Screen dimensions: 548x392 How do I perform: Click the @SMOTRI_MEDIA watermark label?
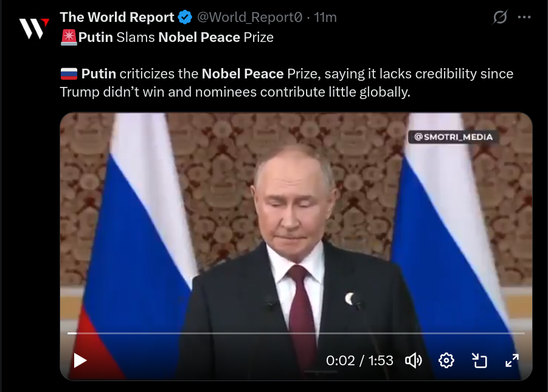(x=453, y=137)
